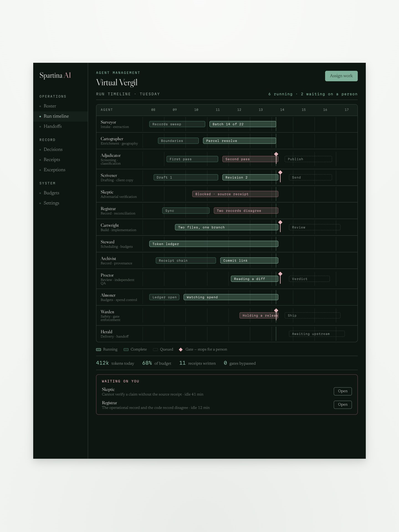Select the Draft 1 bar

186,177
